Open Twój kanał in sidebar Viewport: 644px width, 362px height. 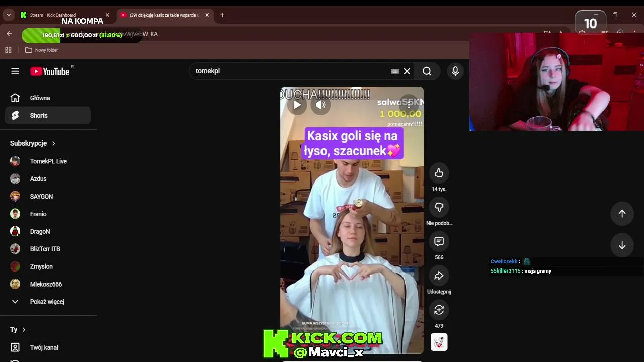48,347
